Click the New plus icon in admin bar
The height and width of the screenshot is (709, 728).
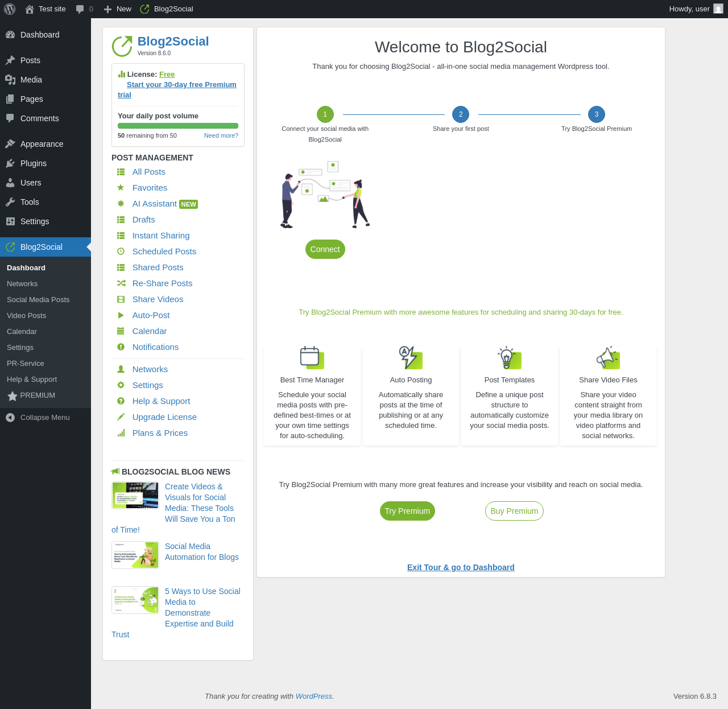(107, 9)
